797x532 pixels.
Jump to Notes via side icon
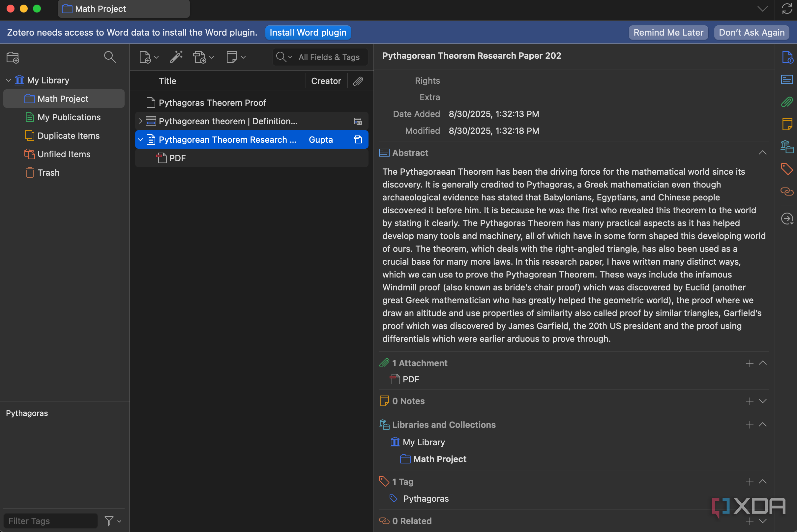pos(787,124)
